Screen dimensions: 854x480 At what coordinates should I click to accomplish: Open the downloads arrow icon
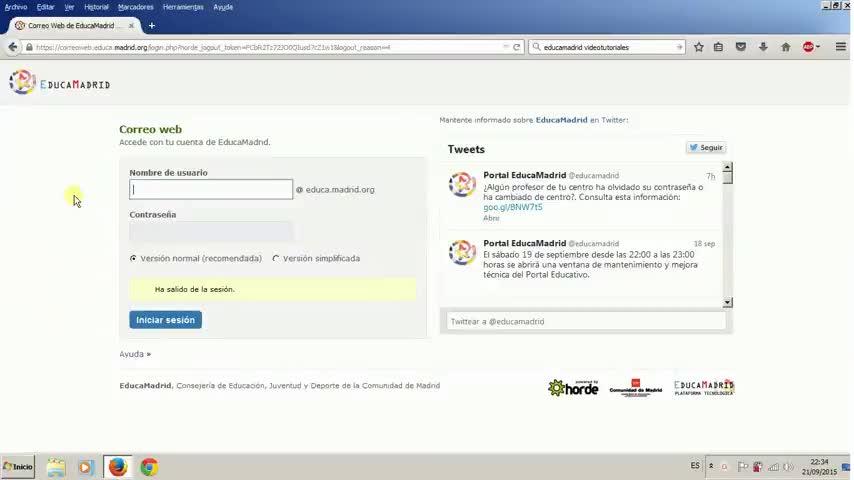click(763, 47)
